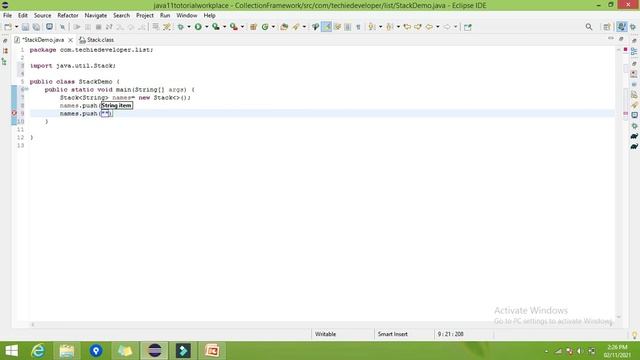
Task: Open the Navigate menu
Action: click(96, 16)
